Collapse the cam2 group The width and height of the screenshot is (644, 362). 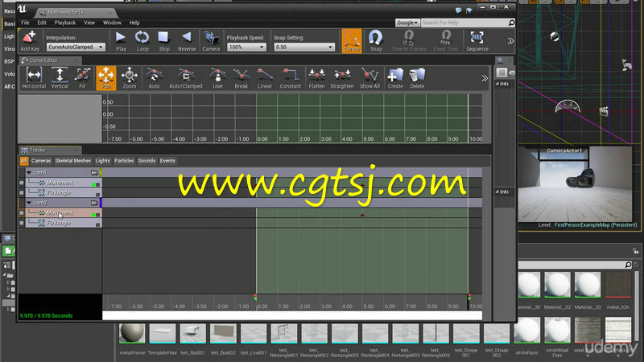click(29, 203)
